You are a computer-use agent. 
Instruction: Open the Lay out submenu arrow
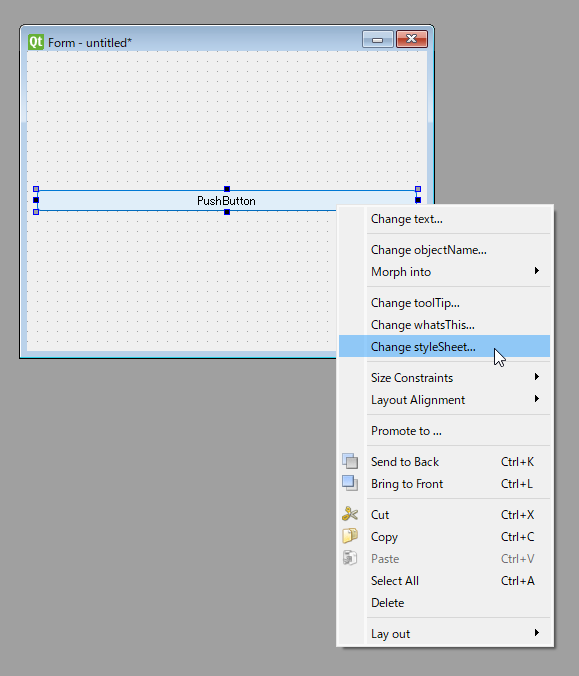click(x=537, y=633)
